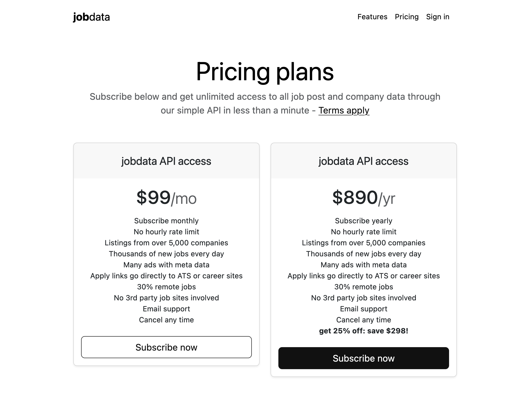The image size is (532, 393).
Task: Select the $99/mo price text
Action: 166,198
